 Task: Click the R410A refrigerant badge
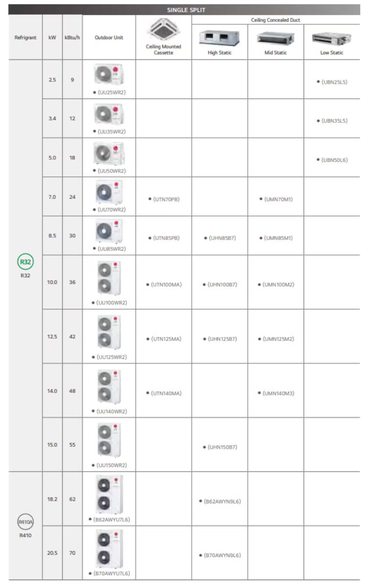pyautogui.click(x=25, y=522)
